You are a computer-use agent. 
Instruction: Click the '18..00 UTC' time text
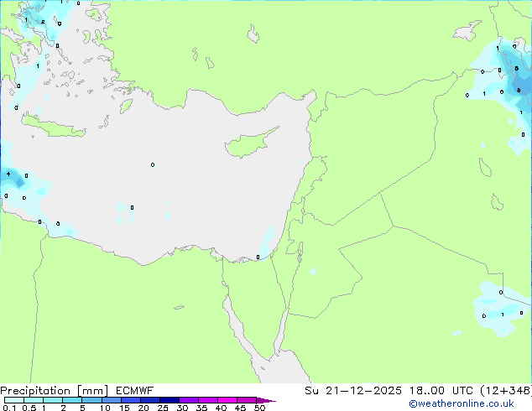click(441, 391)
